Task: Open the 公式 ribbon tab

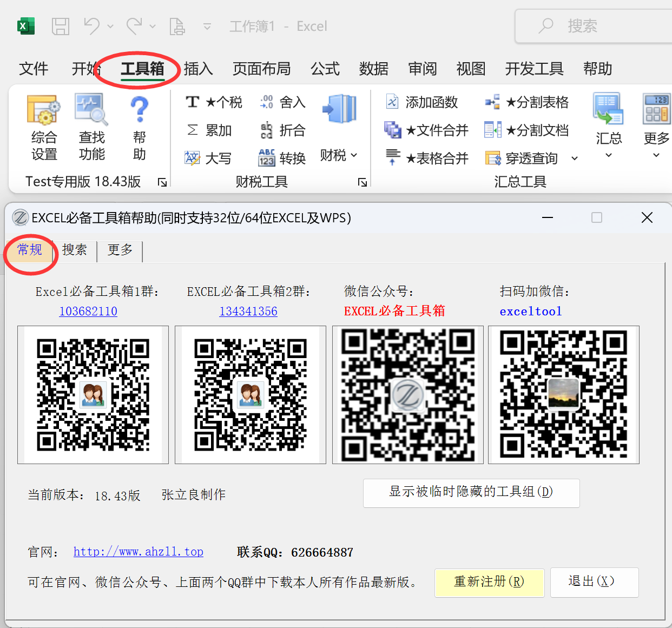Action: click(x=325, y=69)
